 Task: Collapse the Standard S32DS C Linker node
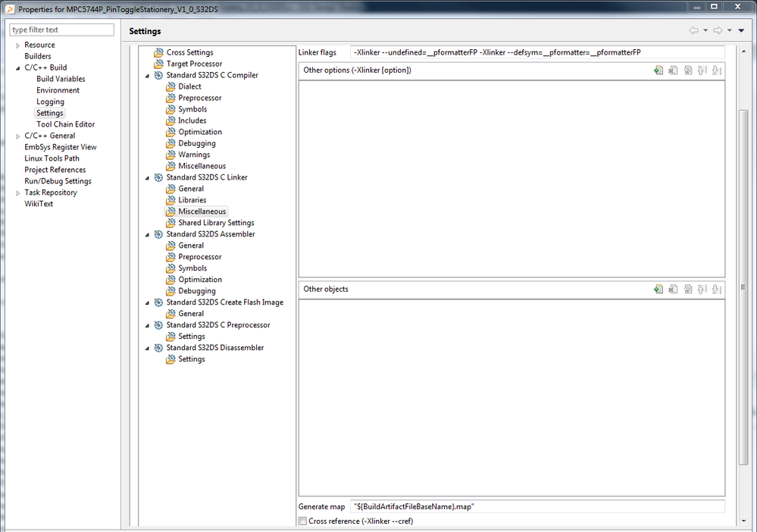pyautogui.click(x=147, y=178)
